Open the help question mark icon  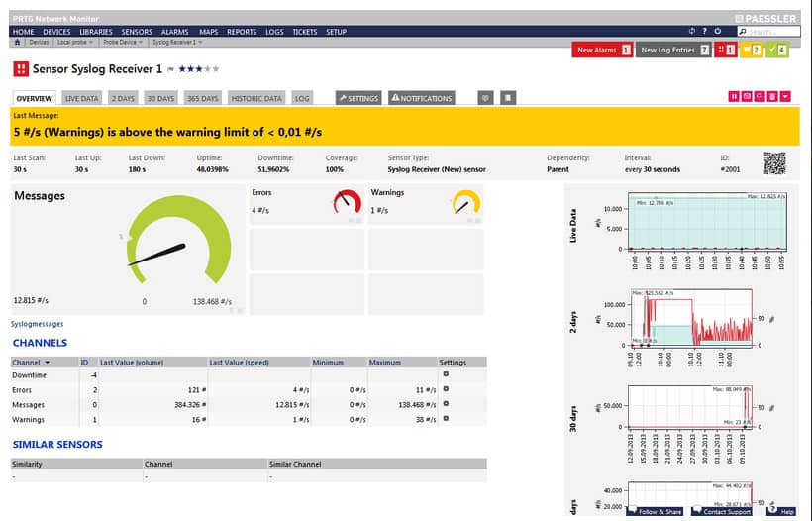(x=704, y=31)
